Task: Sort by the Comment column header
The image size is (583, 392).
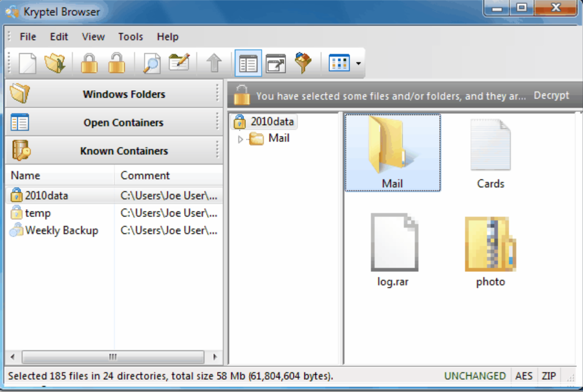Action: coord(168,176)
